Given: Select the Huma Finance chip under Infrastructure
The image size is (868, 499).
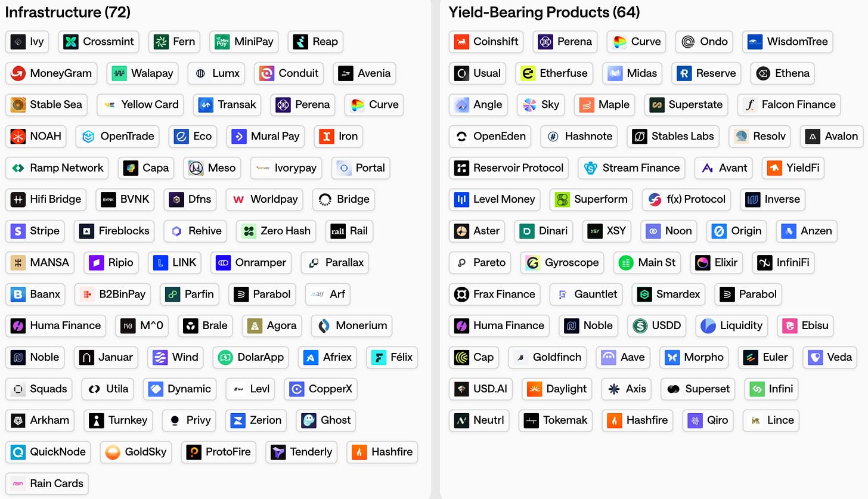Looking at the screenshot, I should (x=55, y=326).
